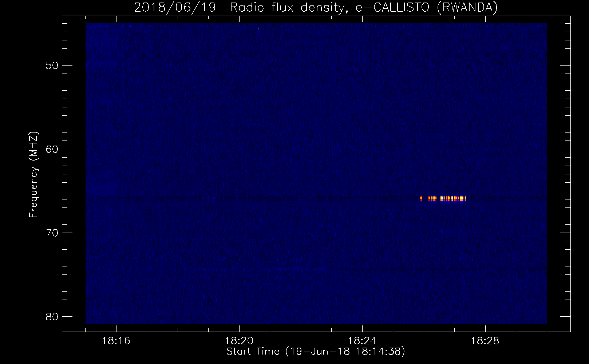Click the 18:16 time tick label

point(116,341)
